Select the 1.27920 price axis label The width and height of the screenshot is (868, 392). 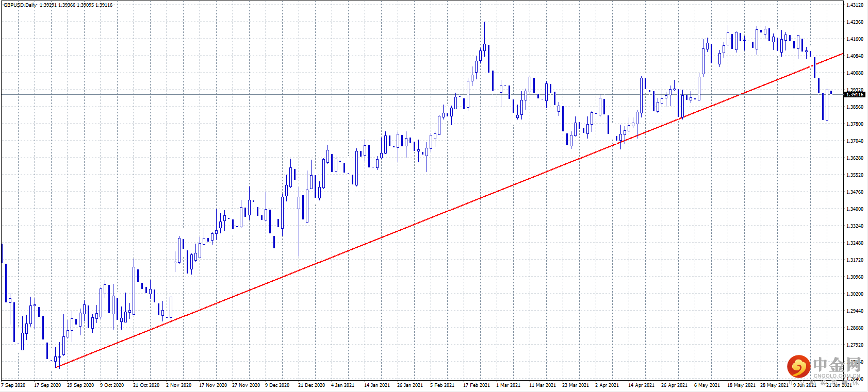855,345
